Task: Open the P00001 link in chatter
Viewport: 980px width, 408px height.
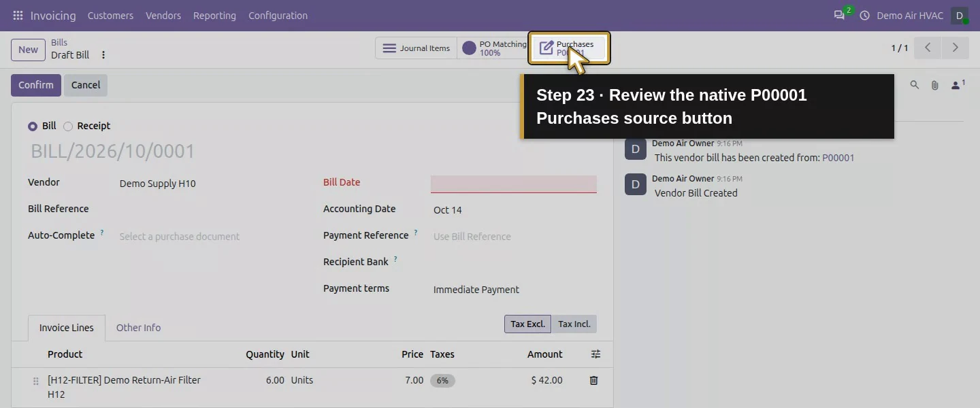Action: pos(838,158)
